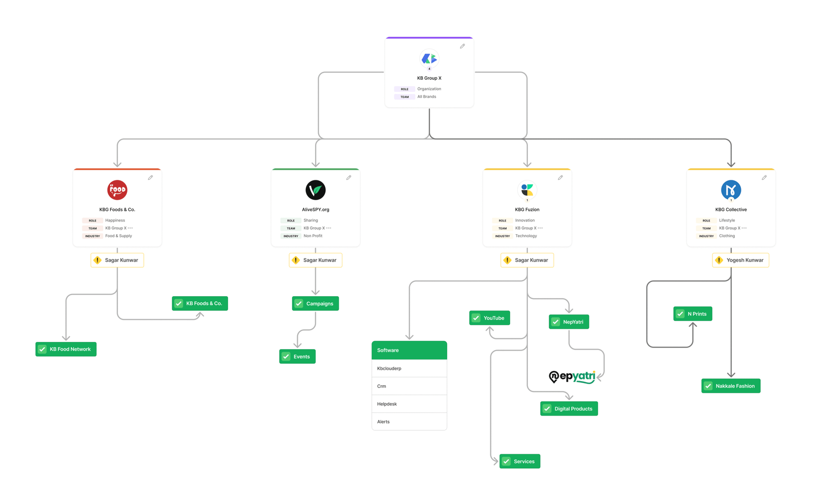Click the All Brands team value

[x=427, y=97]
